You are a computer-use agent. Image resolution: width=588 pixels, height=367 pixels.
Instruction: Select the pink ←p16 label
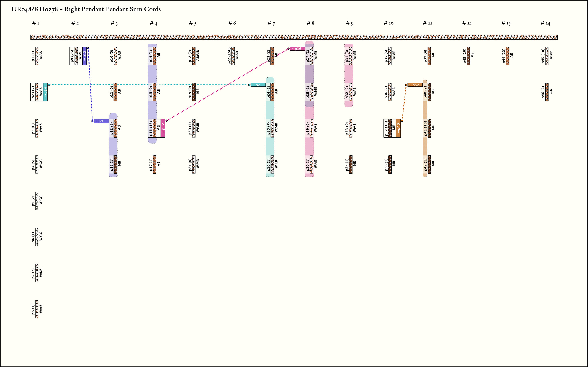pyautogui.click(x=297, y=49)
